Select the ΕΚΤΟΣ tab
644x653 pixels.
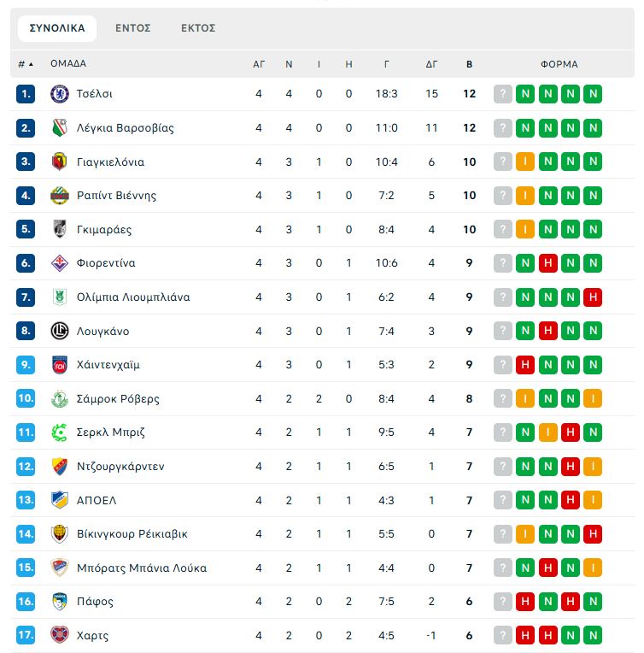tap(198, 28)
